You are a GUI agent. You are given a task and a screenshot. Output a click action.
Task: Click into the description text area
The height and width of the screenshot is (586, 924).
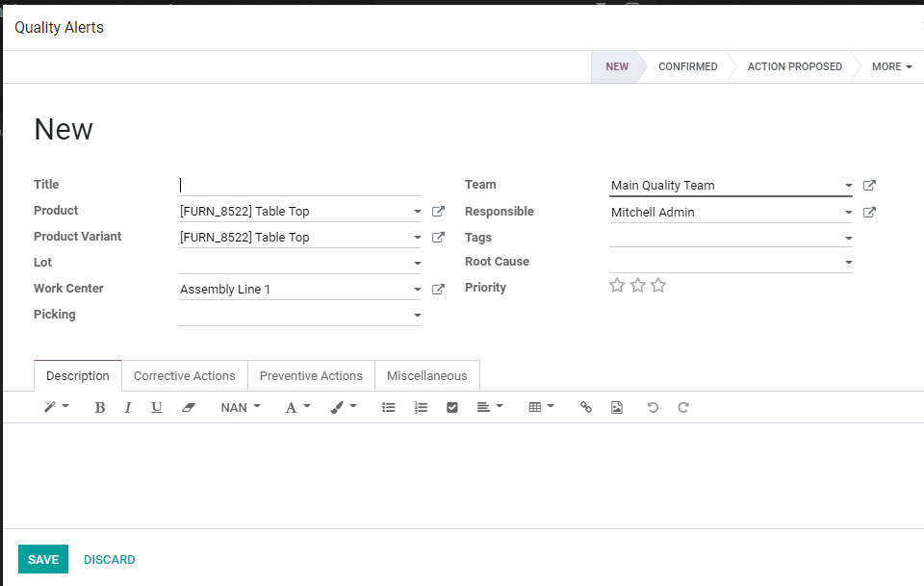[463, 474]
